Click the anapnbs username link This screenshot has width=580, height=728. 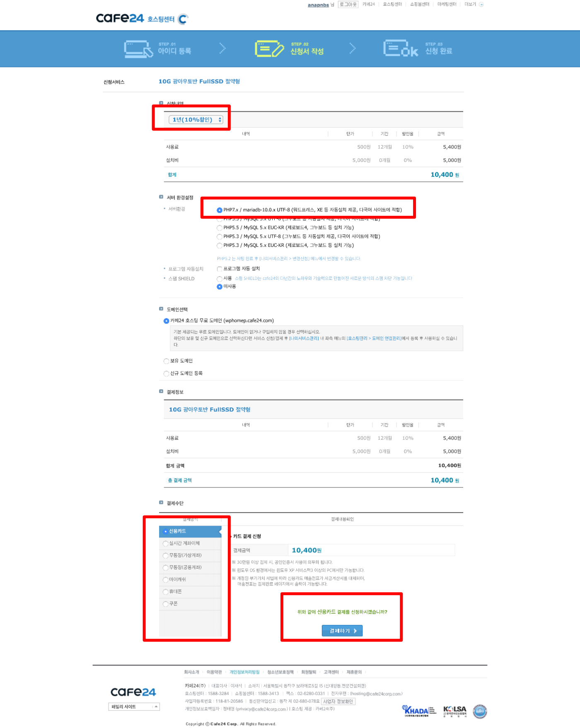[x=318, y=5]
